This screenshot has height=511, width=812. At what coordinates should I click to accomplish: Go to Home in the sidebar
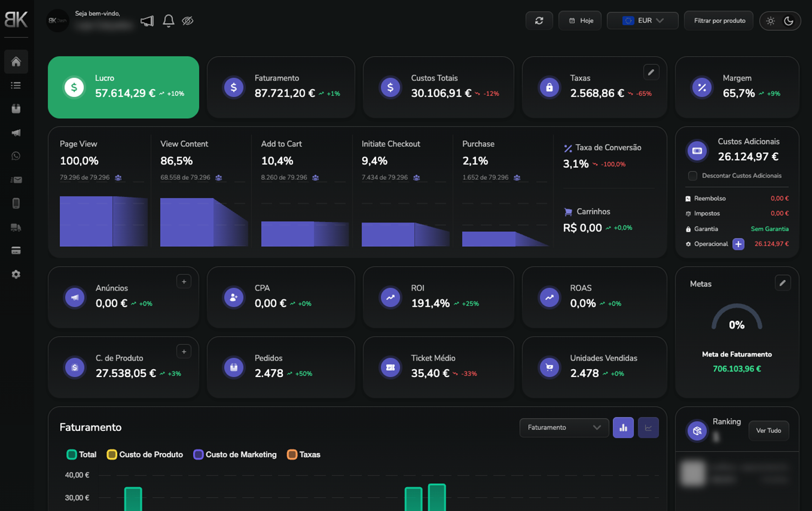click(16, 62)
